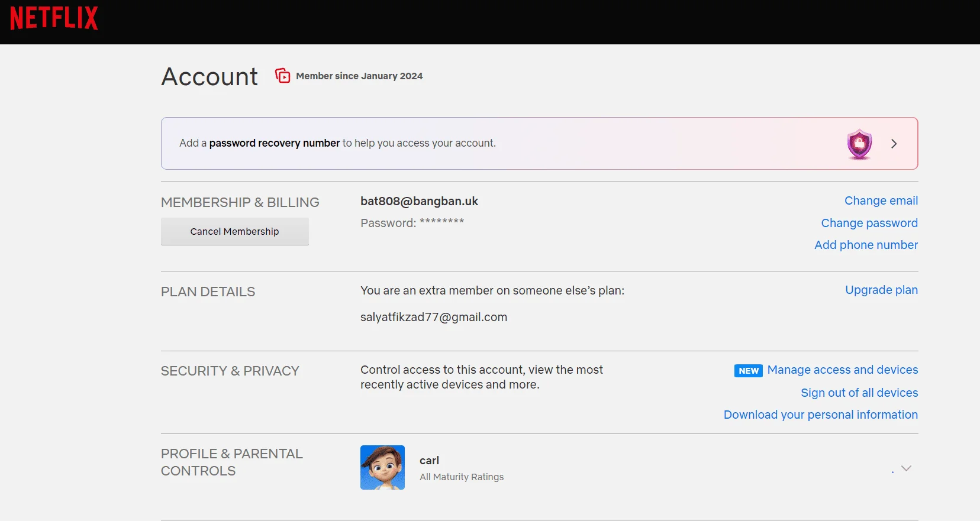Click the Cancel Membership button

235,231
